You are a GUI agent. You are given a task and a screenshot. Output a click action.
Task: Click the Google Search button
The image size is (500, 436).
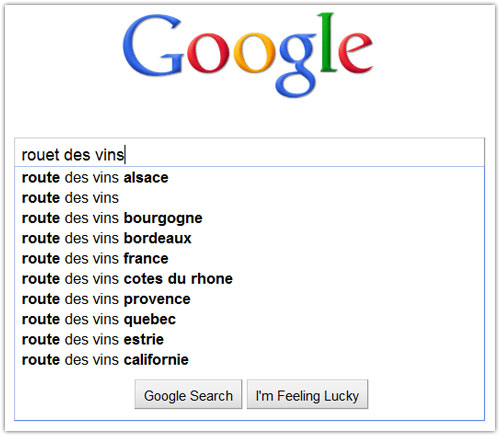coord(188,394)
